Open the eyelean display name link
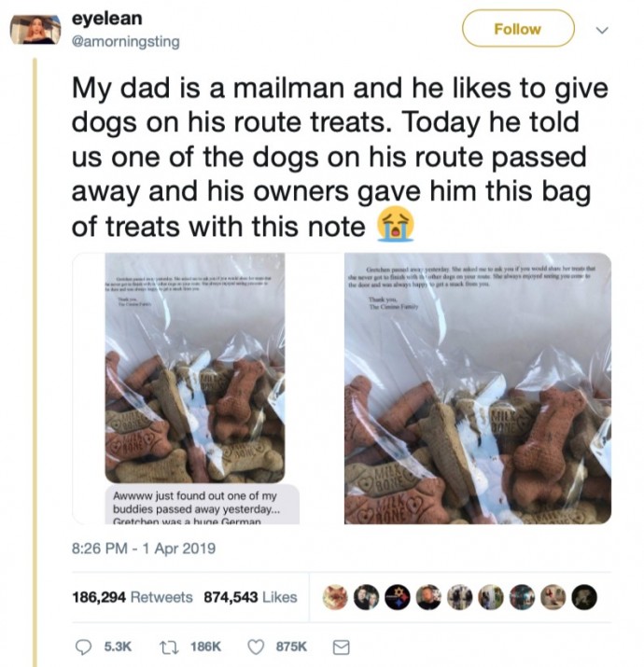Image resolution: width=644 pixels, height=667 pixels. point(106,19)
